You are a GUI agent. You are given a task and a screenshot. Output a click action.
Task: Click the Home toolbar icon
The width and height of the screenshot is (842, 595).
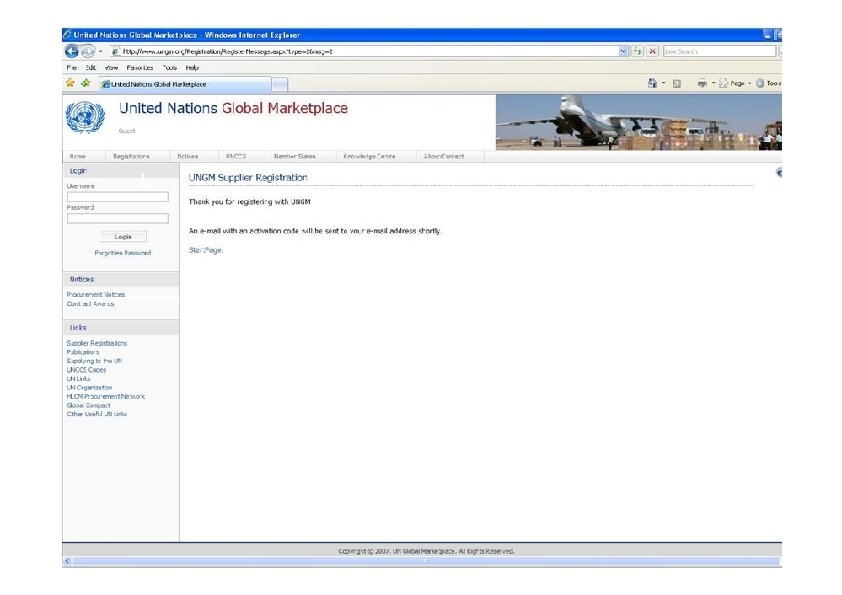(x=652, y=83)
